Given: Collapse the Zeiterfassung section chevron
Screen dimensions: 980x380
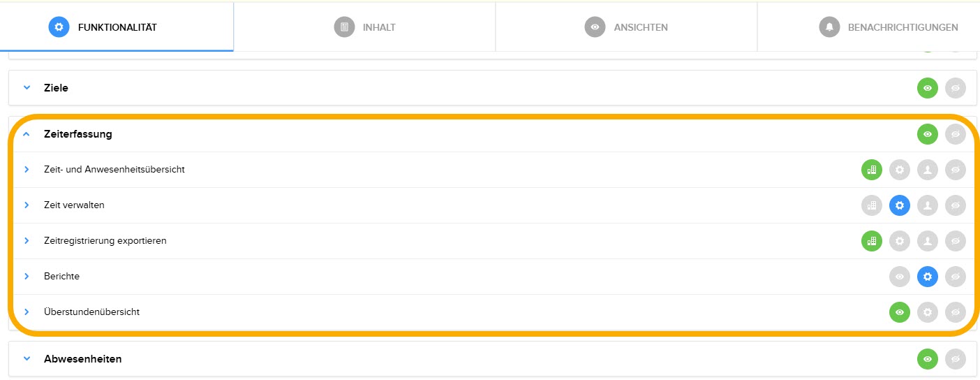Looking at the screenshot, I should (x=27, y=134).
